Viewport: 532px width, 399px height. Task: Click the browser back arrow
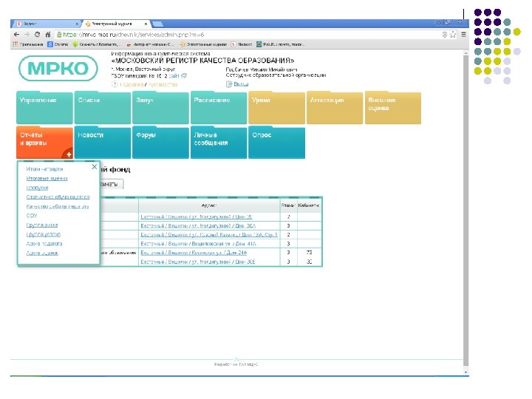[x=16, y=35]
